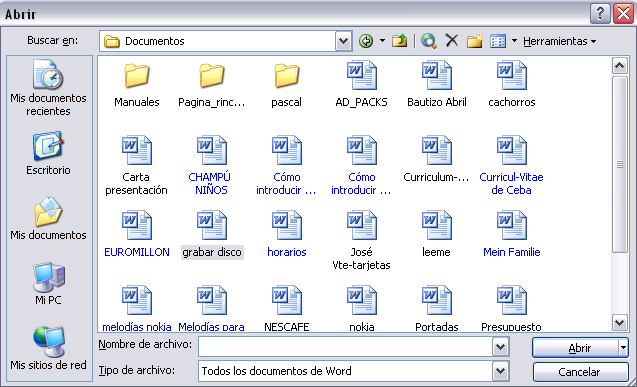The image size is (637, 387).
Task: Open Mis documentos recientes in sidebar
Action: [x=48, y=88]
